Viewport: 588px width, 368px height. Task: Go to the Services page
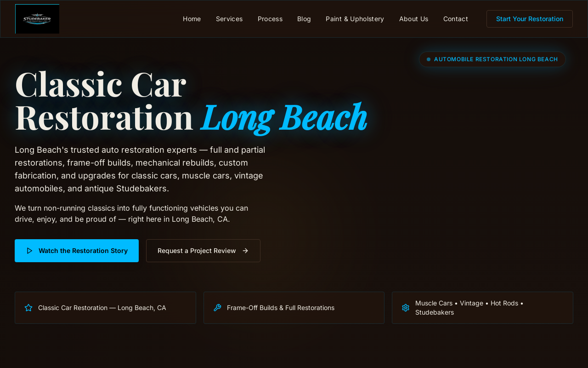tap(229, 19)
